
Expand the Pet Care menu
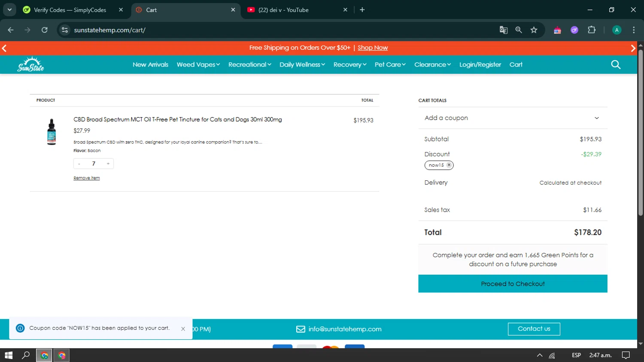point(390,64)
